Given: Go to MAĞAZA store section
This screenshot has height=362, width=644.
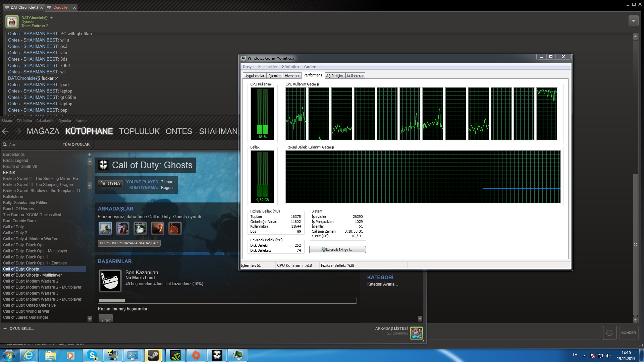Looking at the screenshot, I should 43,131.
